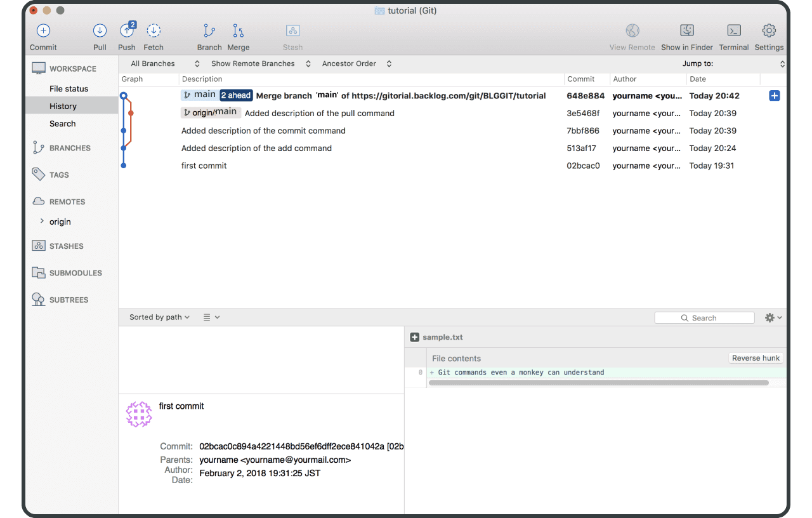
Task: Click the Stash toolbar icon
Action: [x=292, y=30]
